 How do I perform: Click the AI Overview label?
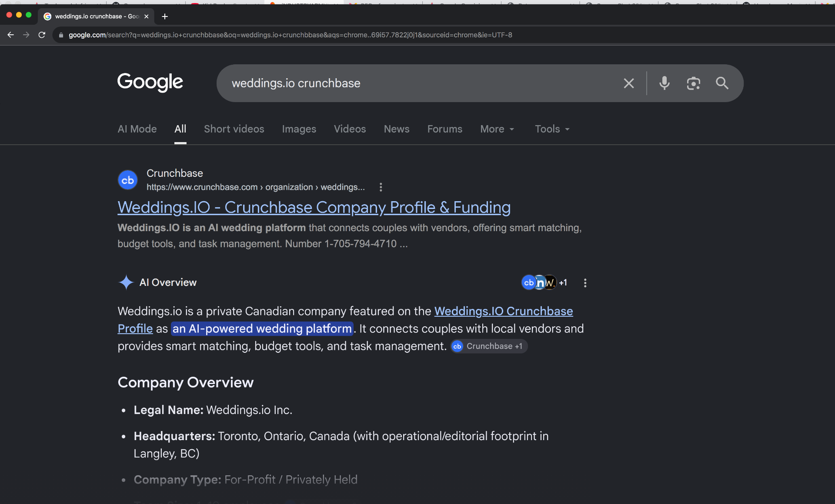168,282
